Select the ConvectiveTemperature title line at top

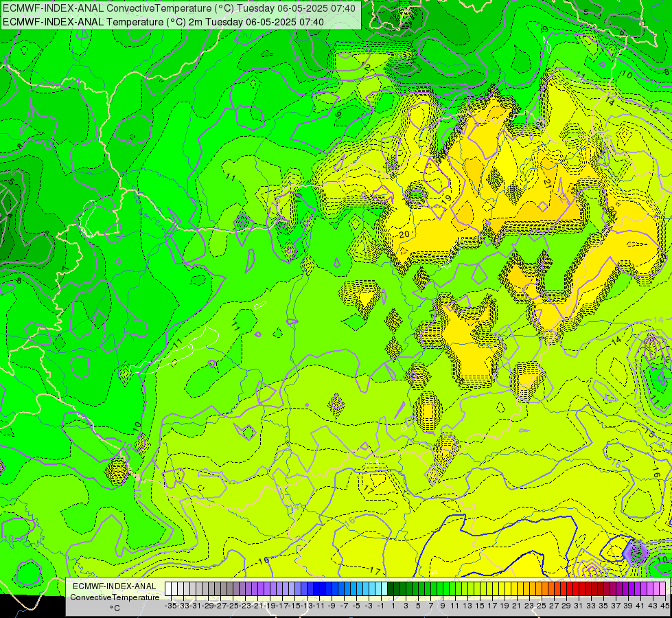click(x=179, y=8)
